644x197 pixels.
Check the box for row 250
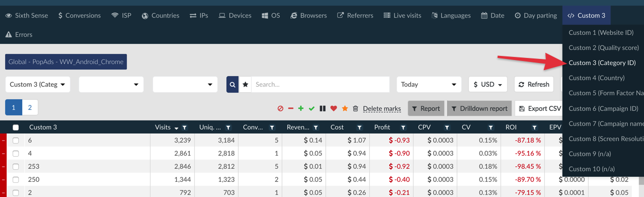tap(16, 180)
